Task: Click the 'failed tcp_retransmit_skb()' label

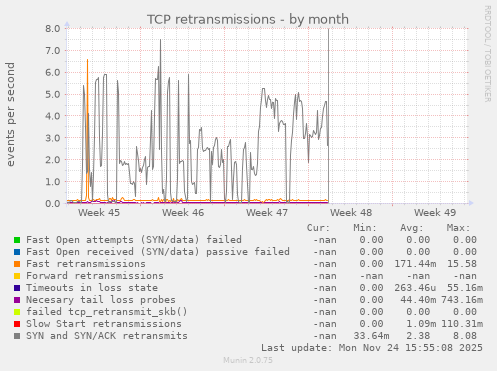Action: tap(107, 312)
